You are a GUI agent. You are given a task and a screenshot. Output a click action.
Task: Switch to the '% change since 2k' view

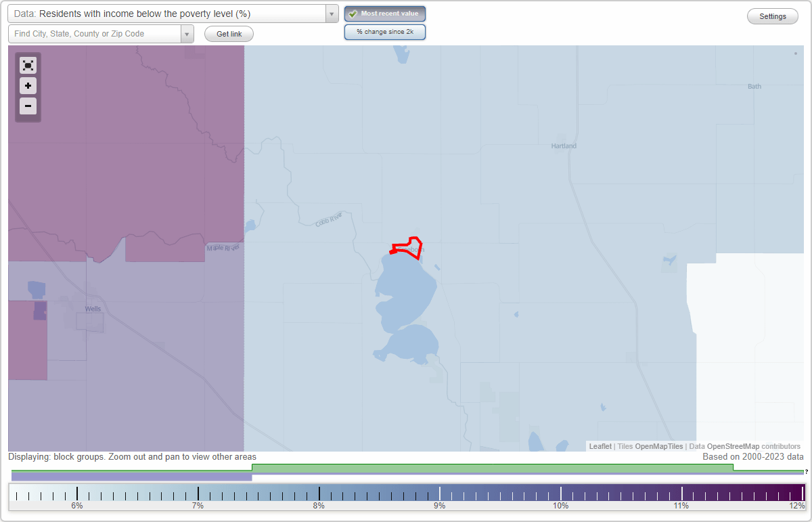point(384,31)
